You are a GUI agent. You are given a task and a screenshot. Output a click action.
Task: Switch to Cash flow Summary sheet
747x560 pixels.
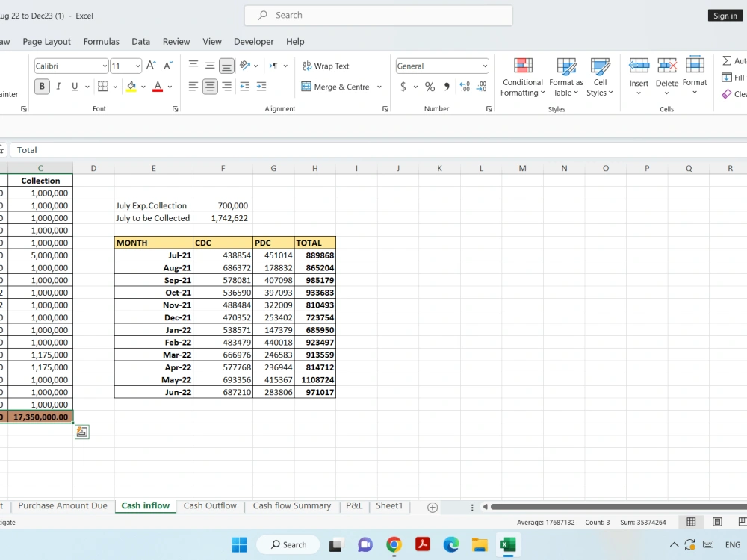coord(291,505)
